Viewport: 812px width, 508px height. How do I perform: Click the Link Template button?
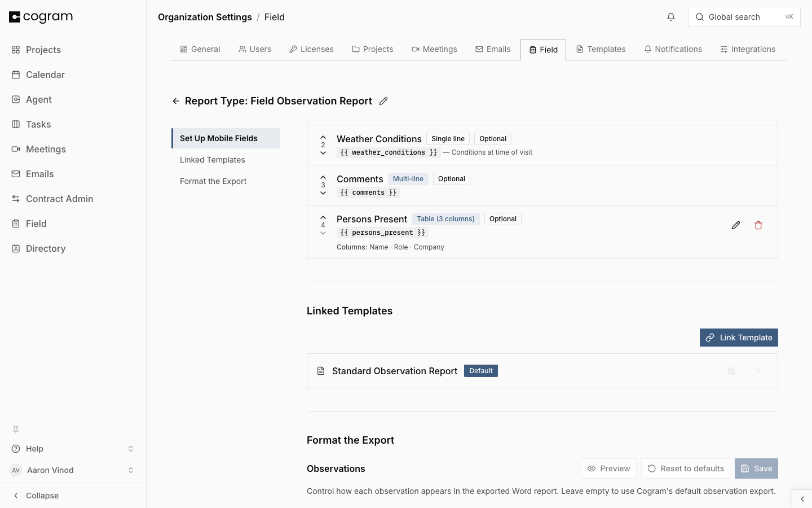739,338
